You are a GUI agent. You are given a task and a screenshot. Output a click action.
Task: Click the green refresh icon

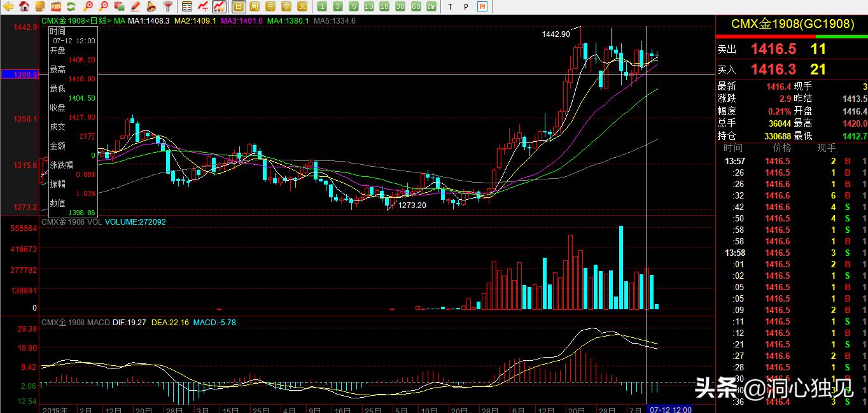[71, 7]
